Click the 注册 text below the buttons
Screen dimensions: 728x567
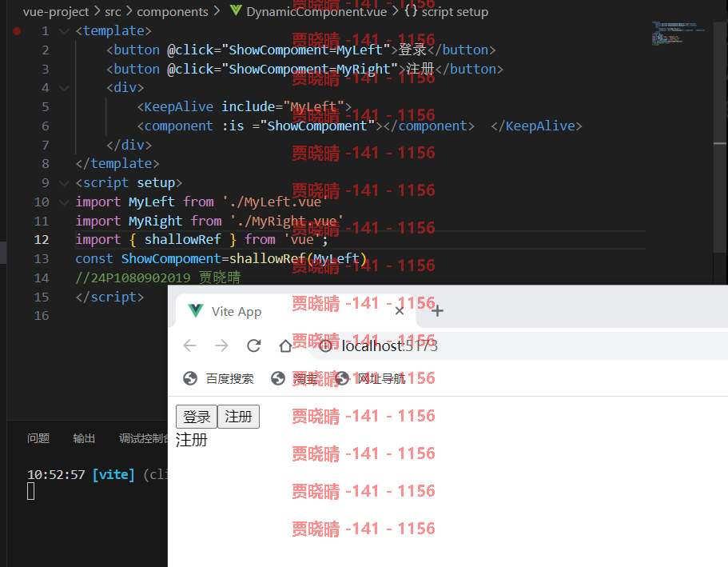point(191,440)
